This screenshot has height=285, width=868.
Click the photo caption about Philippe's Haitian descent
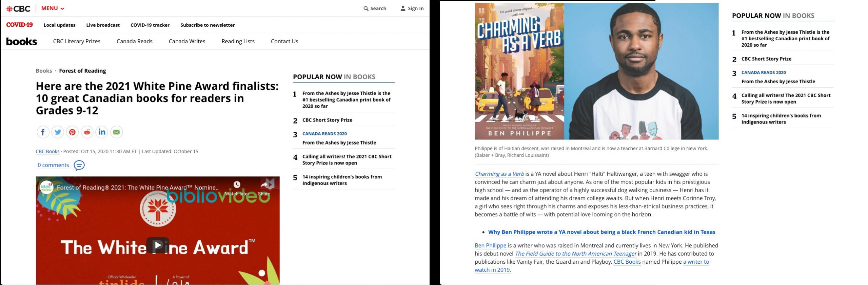click(x=591, y=152)
